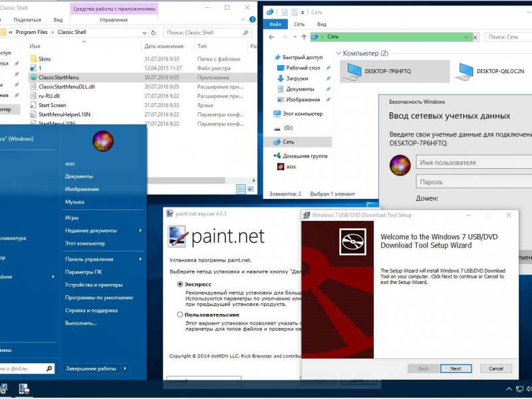Image resolution: width=532 pixels, height=399 pixels.
Task: Open the Управление tab
Action: (114, 20)
